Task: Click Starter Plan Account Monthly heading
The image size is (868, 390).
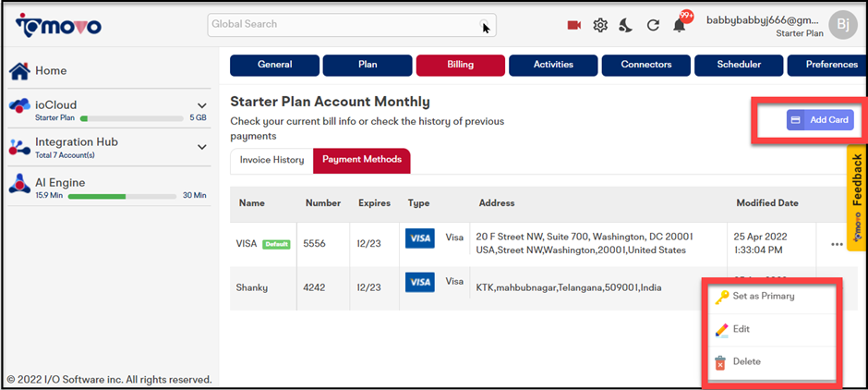Action: tap(330, 102)
